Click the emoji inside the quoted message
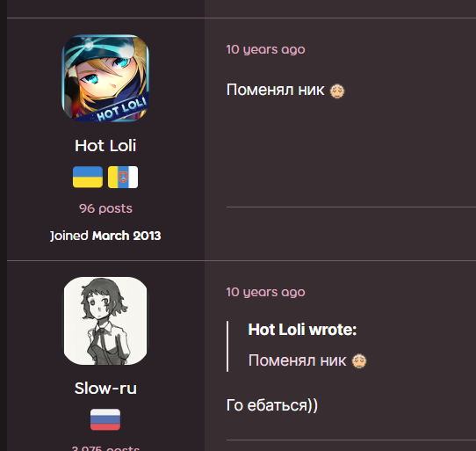The image size is (476, 451). (359, 361)
